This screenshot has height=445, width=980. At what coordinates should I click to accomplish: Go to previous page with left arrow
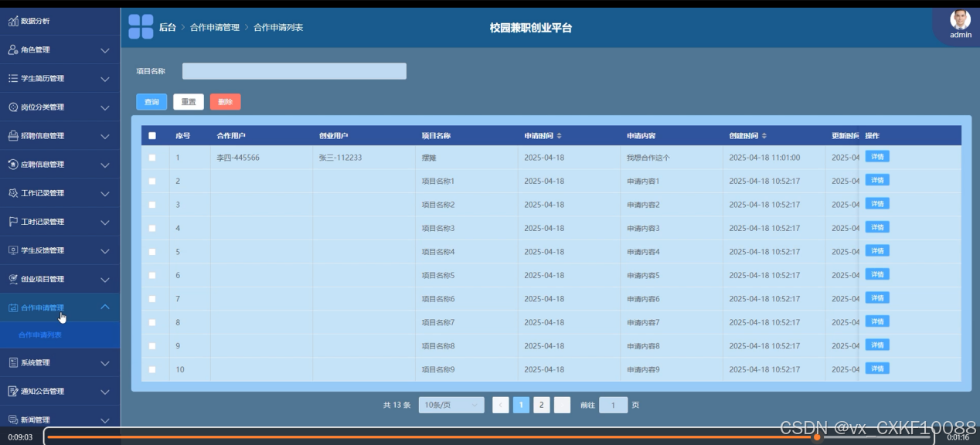click(x=501, y=405)
